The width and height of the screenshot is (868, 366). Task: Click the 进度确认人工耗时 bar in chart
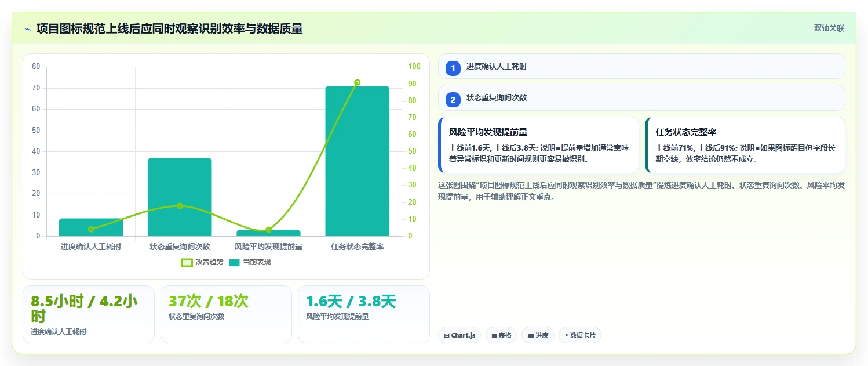coord(91,227)
